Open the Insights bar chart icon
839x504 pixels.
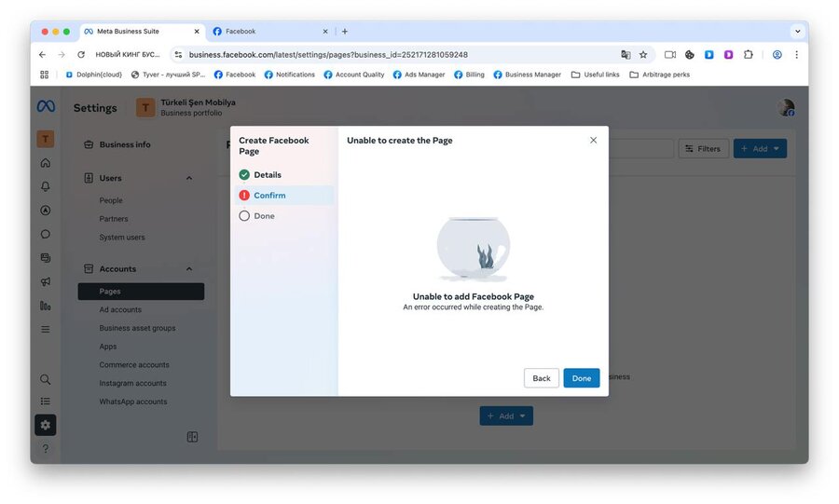45,306
